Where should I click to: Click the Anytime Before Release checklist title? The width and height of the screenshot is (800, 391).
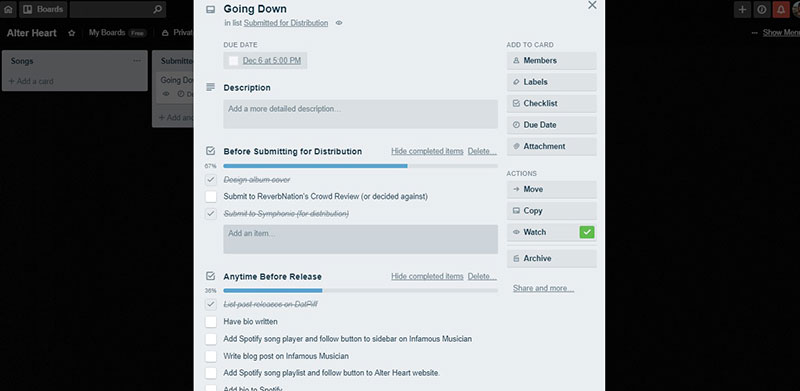pyautogui.click(x=272, y=277)
